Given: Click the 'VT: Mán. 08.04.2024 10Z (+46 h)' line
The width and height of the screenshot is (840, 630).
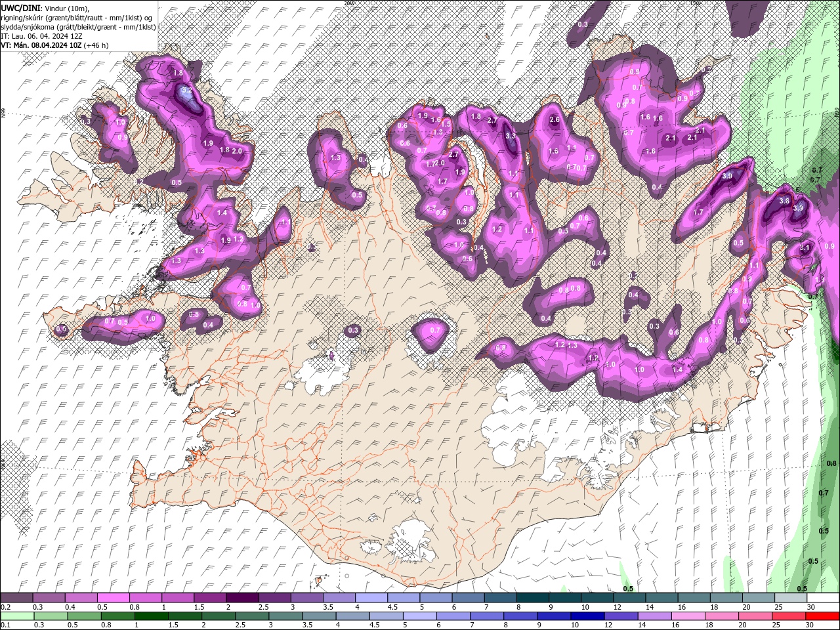Looking at the screenshot, I should (55, 45).
